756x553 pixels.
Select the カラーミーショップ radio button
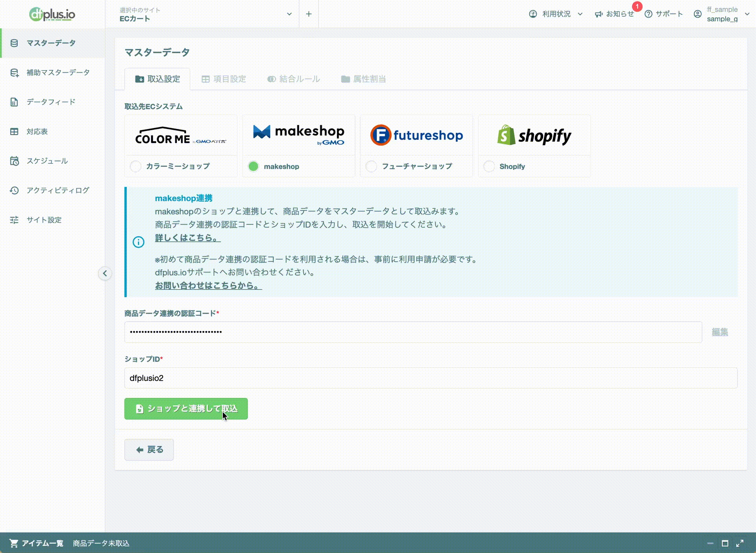click(x=136, y=167)
